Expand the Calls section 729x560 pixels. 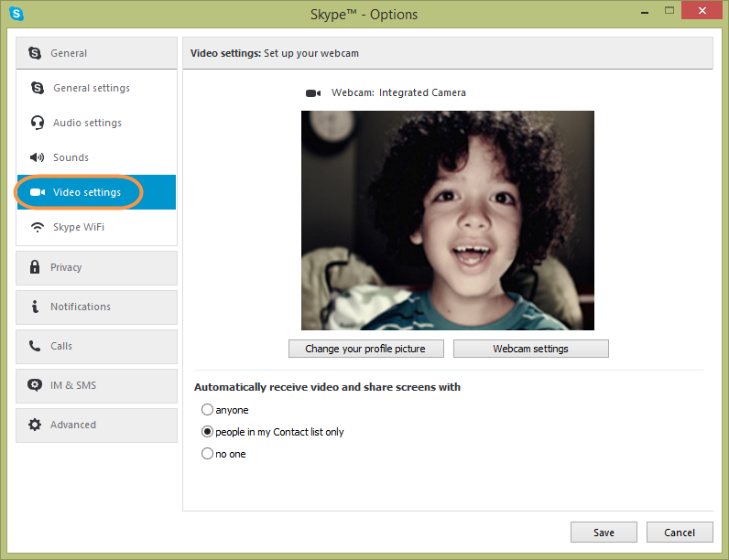[x=96, y=347]
